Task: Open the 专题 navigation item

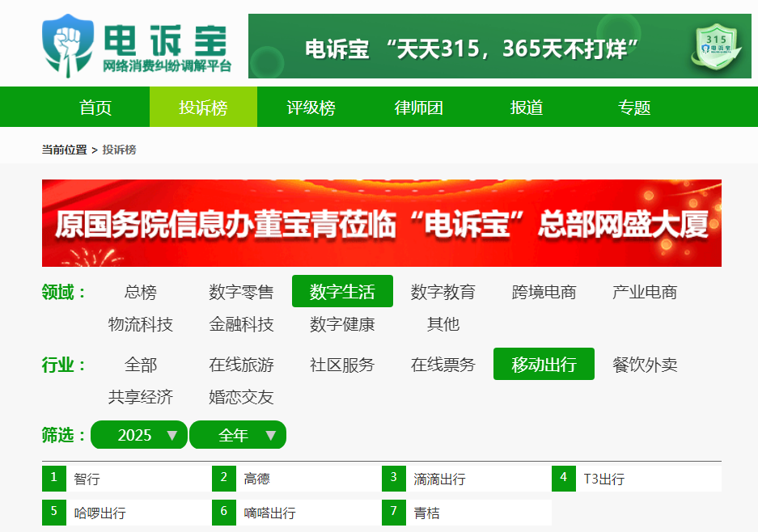Action: [634, 108]
